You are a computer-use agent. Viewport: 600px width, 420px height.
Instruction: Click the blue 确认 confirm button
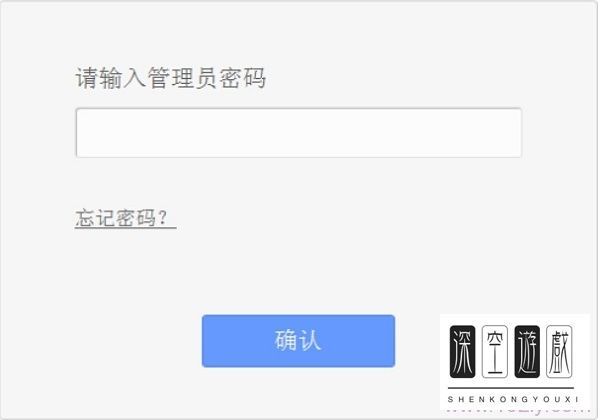[x=298, y=341]
